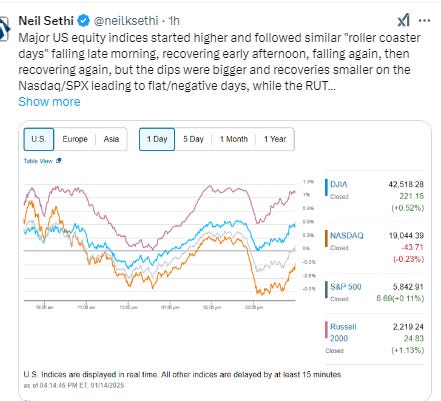Expand tweet text with Show more

(x=49, y=102)
